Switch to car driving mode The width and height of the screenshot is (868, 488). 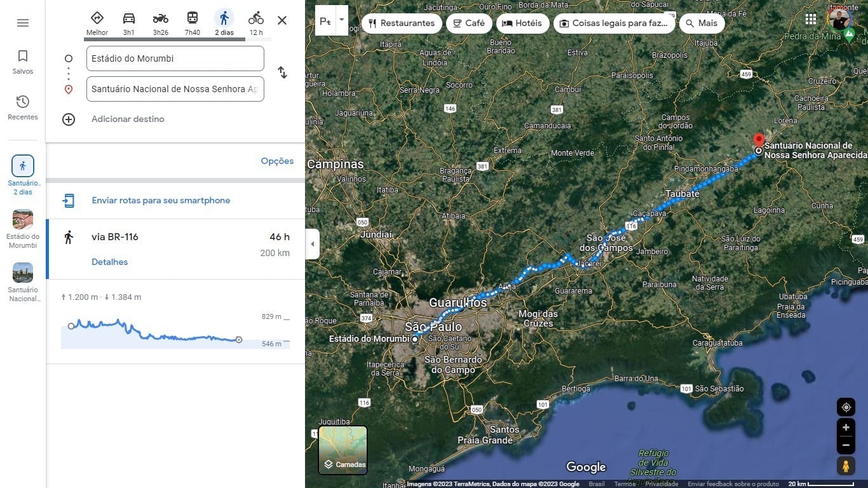point(129,23)
